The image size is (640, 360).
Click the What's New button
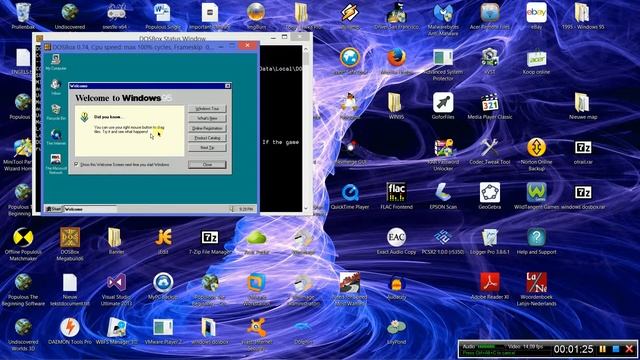point(207,118)
